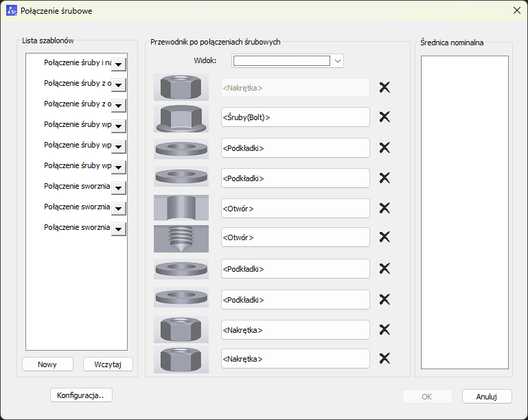Click the through-hole image icon
Screen dimensions: 528x420
[x=181, y=209]
